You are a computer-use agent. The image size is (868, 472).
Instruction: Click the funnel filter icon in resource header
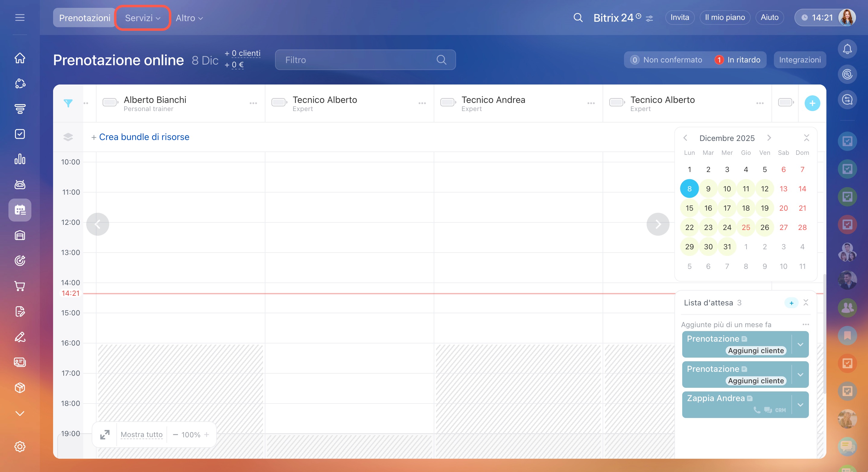coord(68,103)
